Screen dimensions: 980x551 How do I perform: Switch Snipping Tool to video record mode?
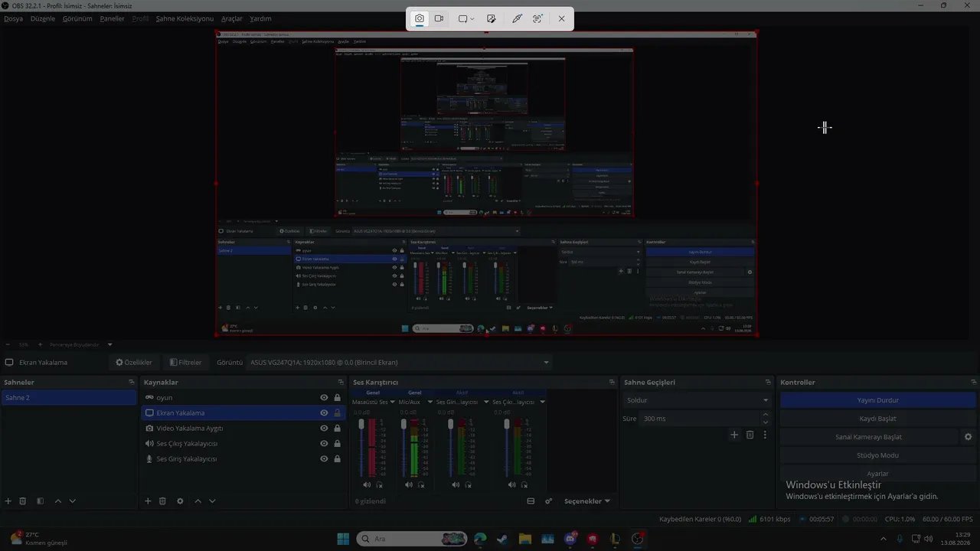(439, 18)
